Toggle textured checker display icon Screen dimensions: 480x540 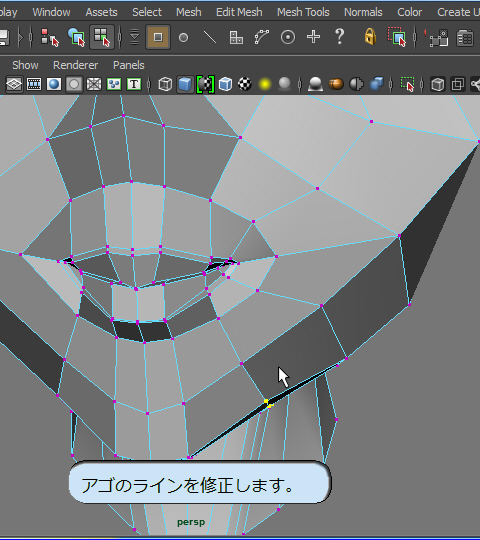pyautogui.click(x=245, y=84)
